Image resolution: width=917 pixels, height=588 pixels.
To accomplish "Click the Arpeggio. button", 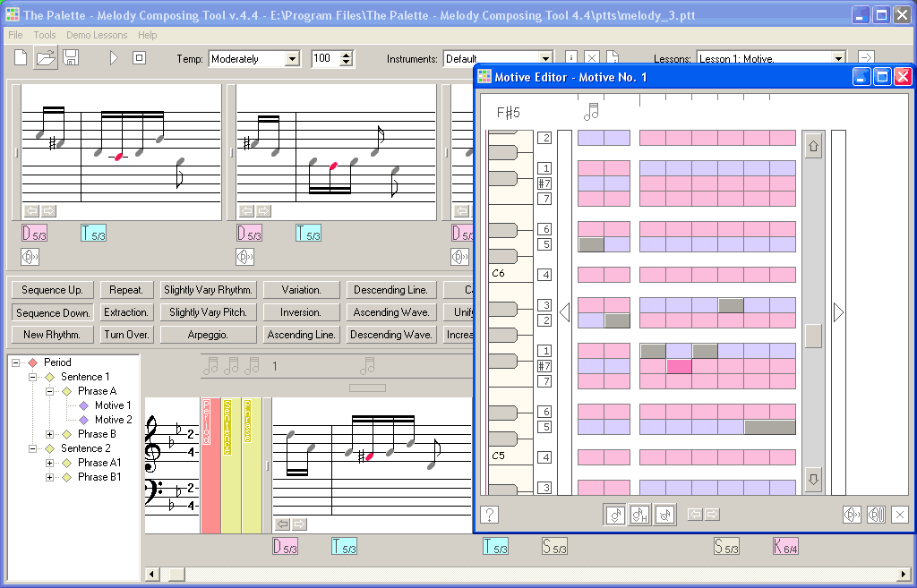I will [x=208, y=335].
